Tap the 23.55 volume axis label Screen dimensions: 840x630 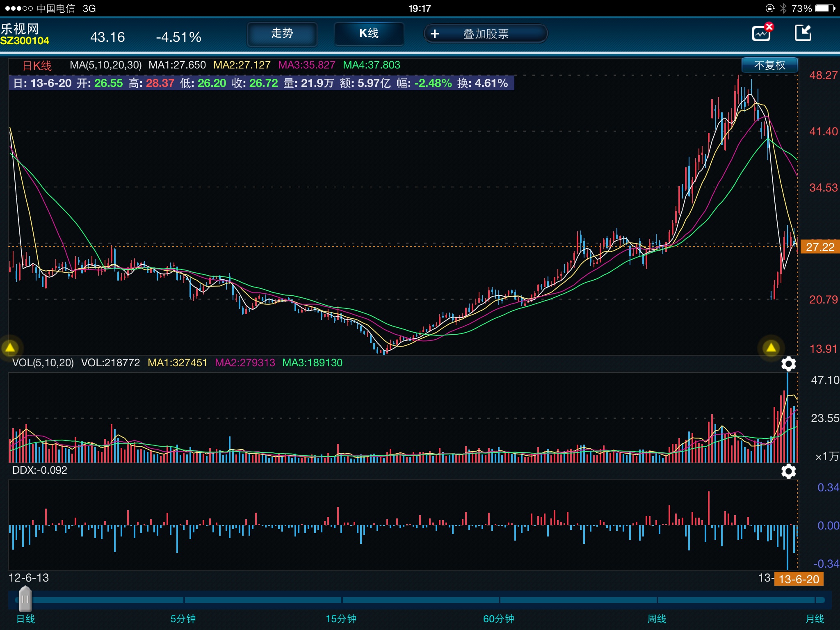point(825,418)
